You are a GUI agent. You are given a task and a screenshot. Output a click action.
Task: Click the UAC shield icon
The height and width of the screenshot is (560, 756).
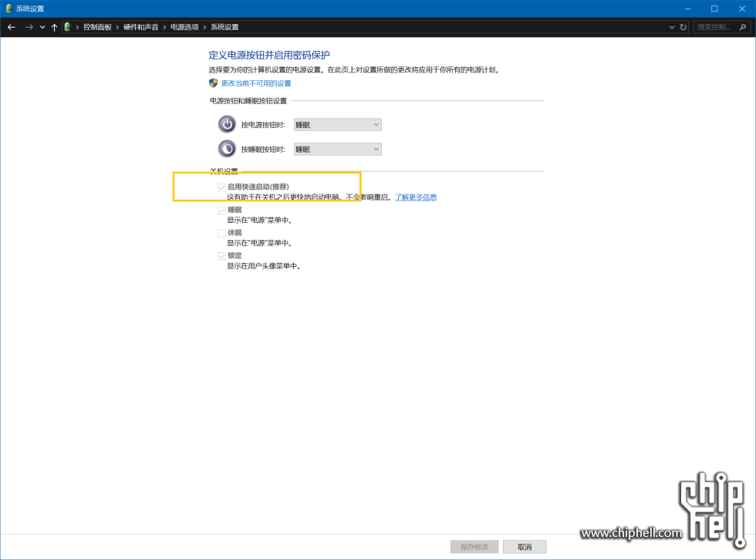[213, 83]
